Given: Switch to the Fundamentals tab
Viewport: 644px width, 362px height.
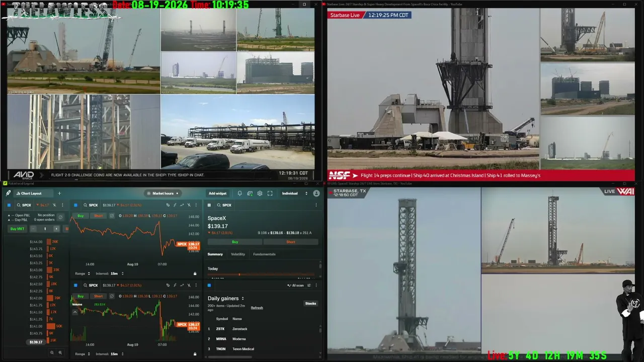Looking at the screenshot, I should click(x=264, y=254).
